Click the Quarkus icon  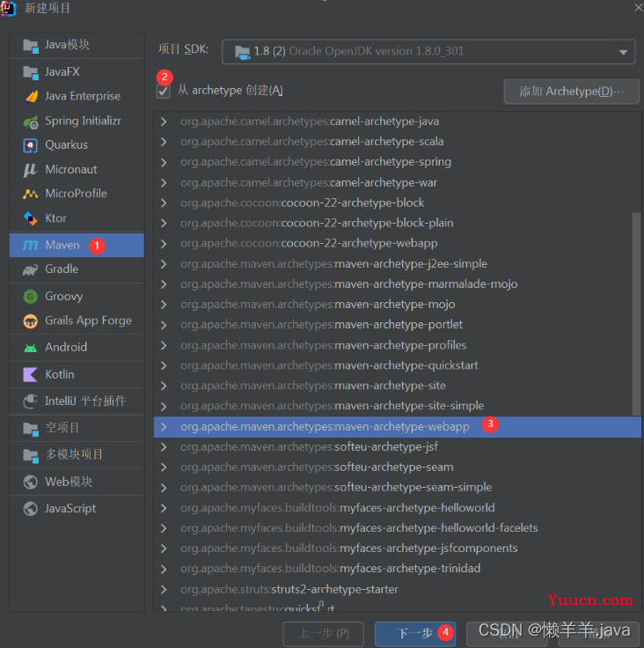coord(30,145)
